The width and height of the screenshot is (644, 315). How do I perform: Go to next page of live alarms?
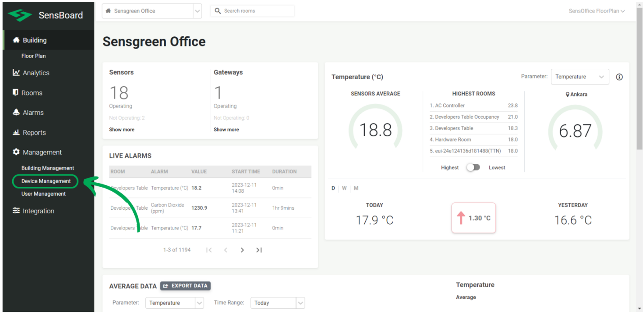(242, 250)
